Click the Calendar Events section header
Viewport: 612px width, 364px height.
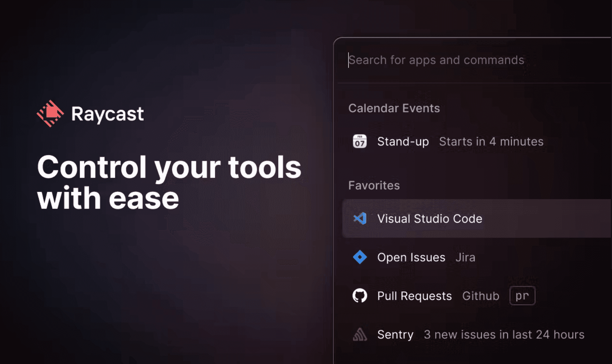tap(394, 108)
